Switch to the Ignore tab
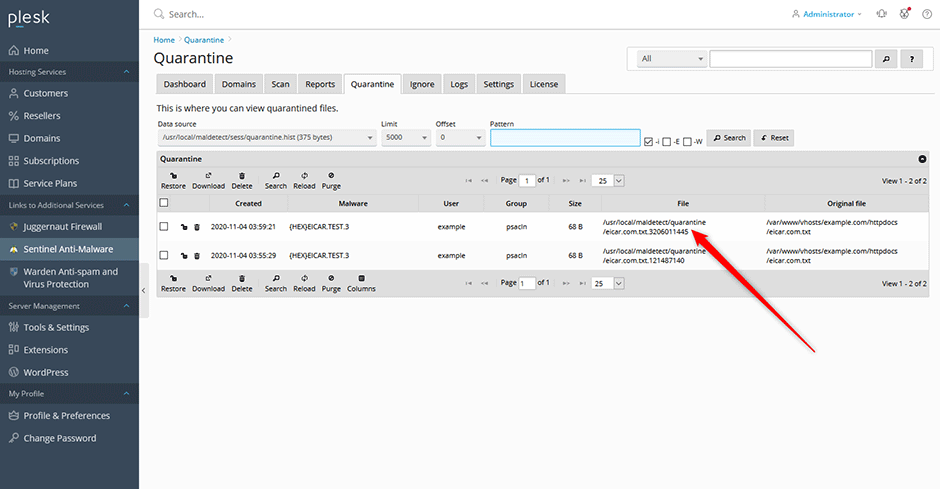 pos(422,84)
